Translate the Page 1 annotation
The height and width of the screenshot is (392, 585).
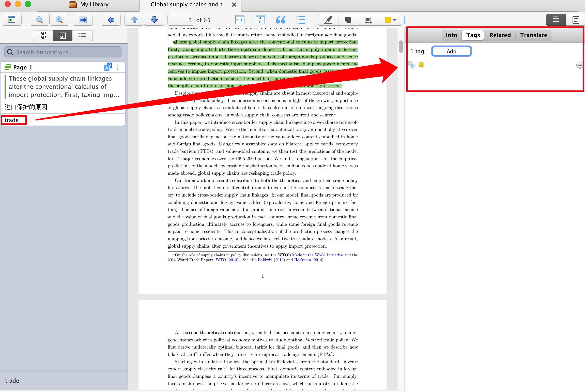(108, 67)
